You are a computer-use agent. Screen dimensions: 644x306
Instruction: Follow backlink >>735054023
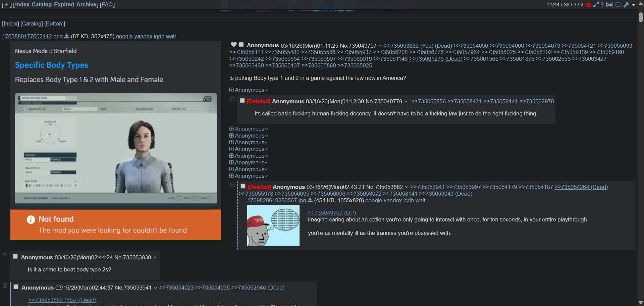click(x=176, y=288)
